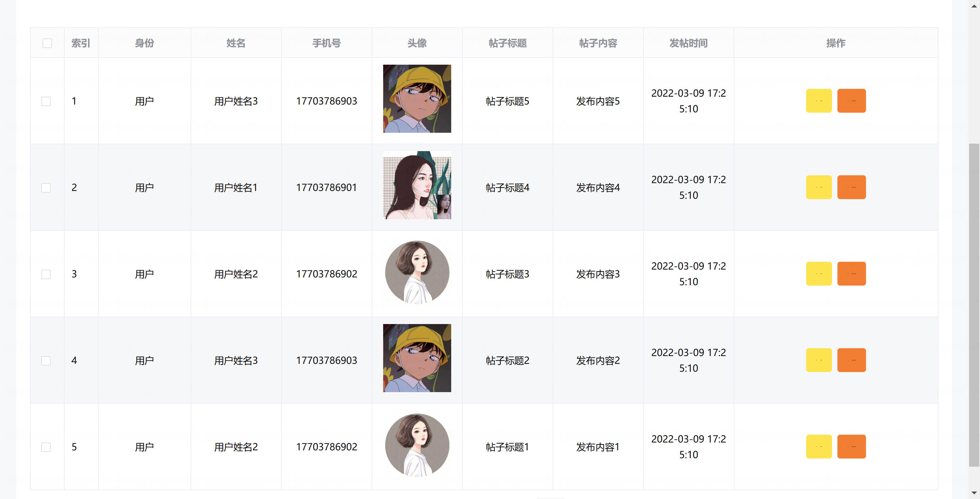Click the 帖子标题 column header

pos(507,43)
